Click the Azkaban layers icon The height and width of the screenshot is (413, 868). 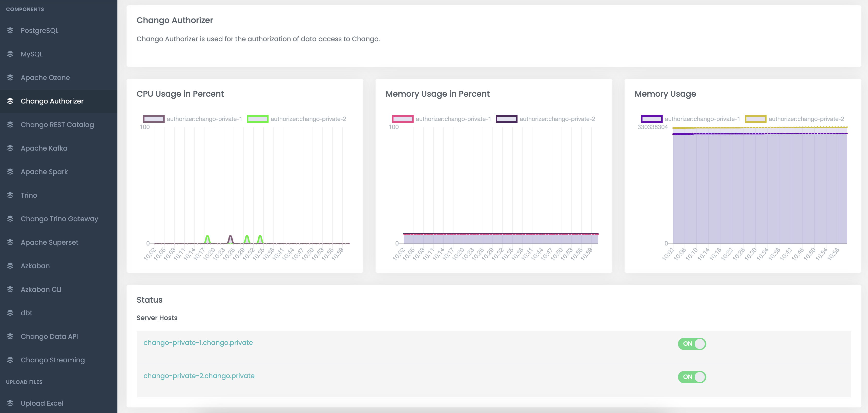[x=10, y=266]
